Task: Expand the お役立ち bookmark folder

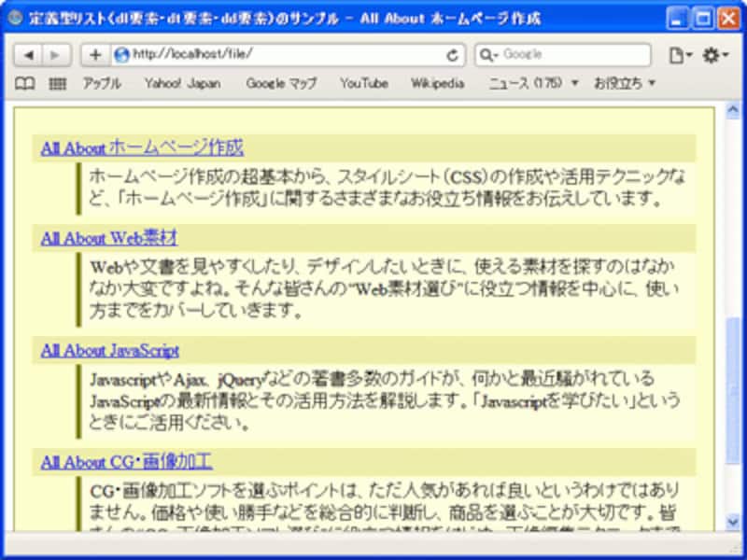Action: coord(624,83)
